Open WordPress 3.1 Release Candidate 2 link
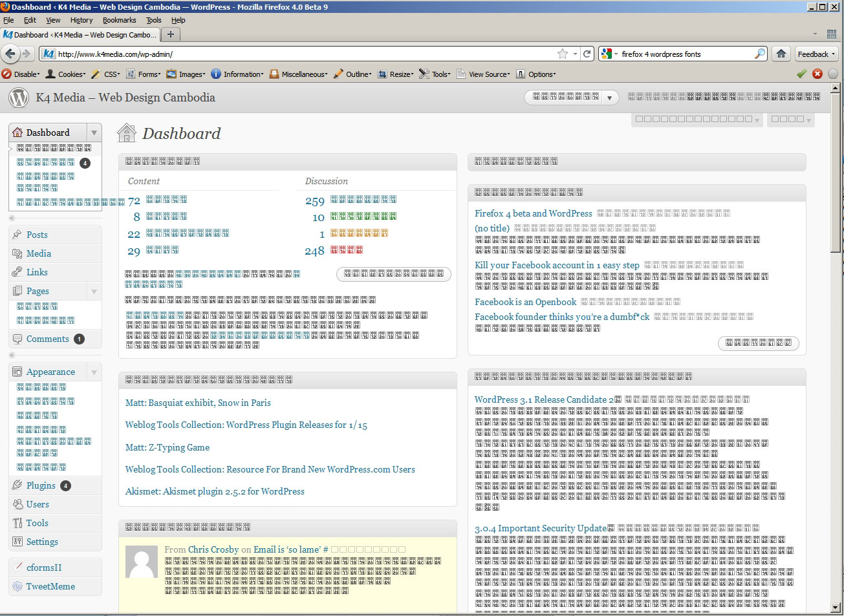 (x=544, y=399)
